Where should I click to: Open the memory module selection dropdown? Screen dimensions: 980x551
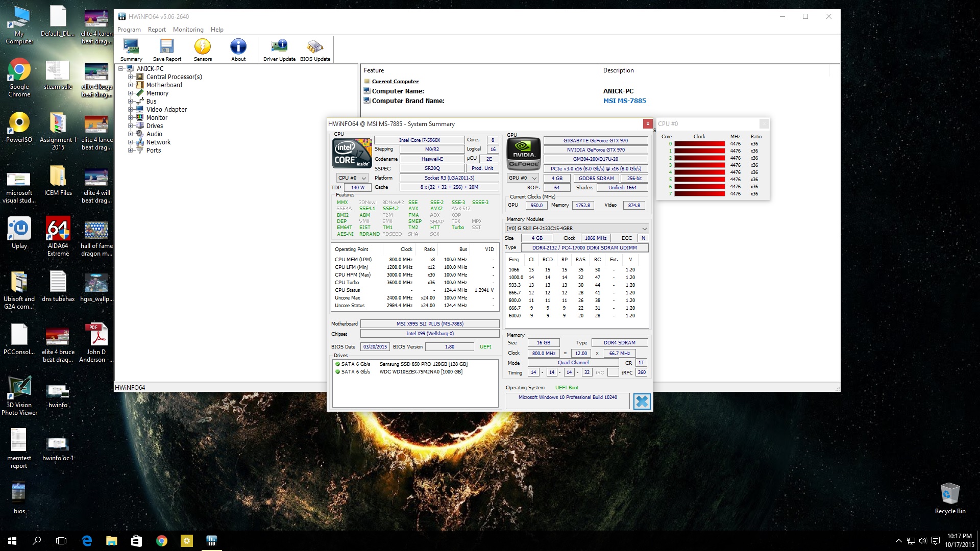coord(577,229)
